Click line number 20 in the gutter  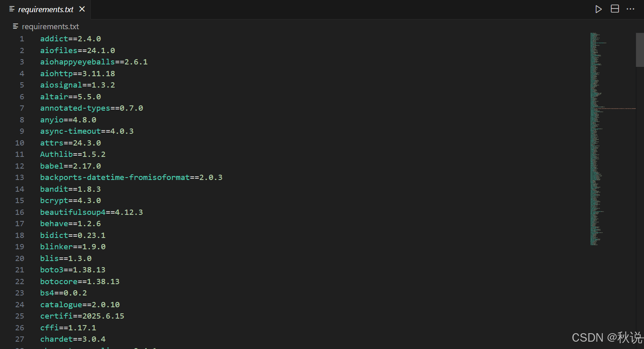(x=19, y=259)
